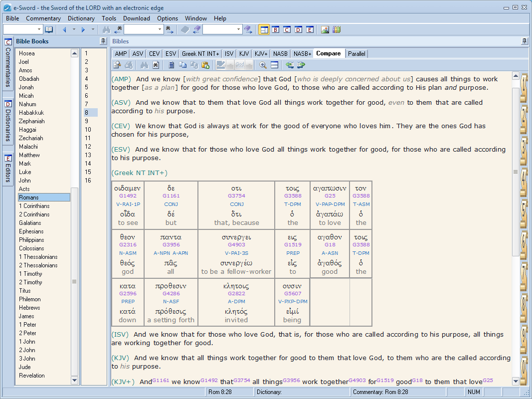The image size is (532, 399).
Task: Toggle the highlighted default window layout icon
Action: [264, 29]
